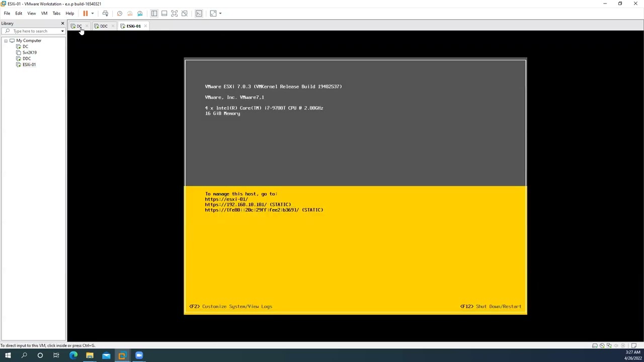Open the Edit menu
The image size is (644, 362).
[19, 14]
